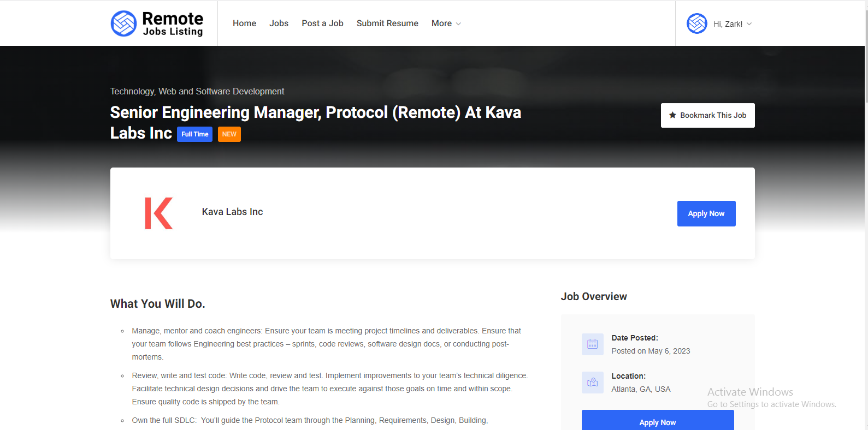Image resolution: width=868 pixels, height=430 pixels.
Task: Click the job title heading
Action: [x=316, y=123]
